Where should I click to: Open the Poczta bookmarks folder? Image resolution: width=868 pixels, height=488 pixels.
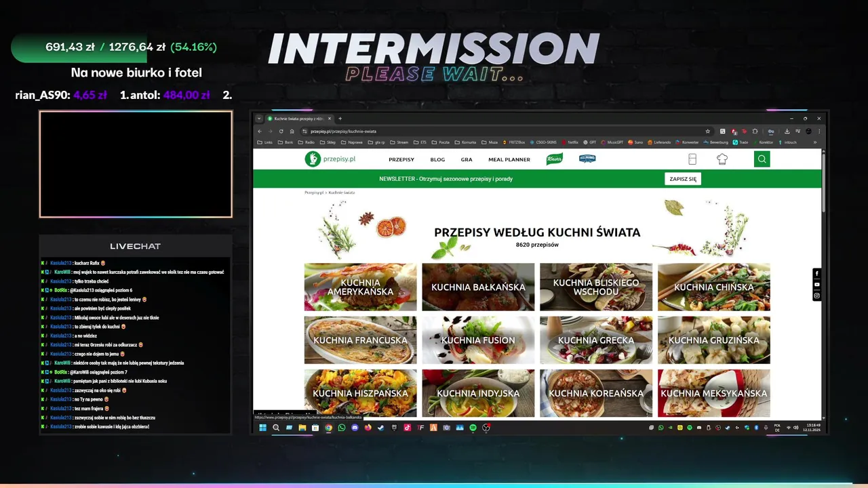tap(441, 142)
